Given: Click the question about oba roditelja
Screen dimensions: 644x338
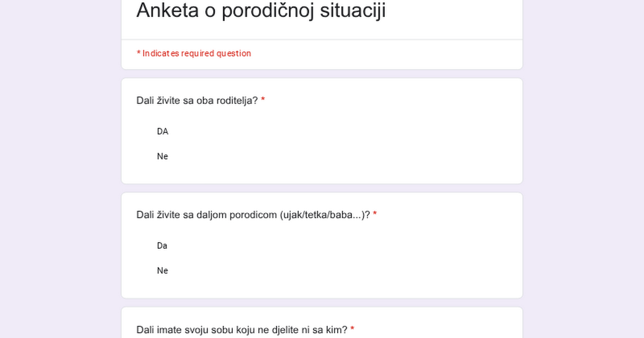Looking at the screenshot, I should pos(197,101).
